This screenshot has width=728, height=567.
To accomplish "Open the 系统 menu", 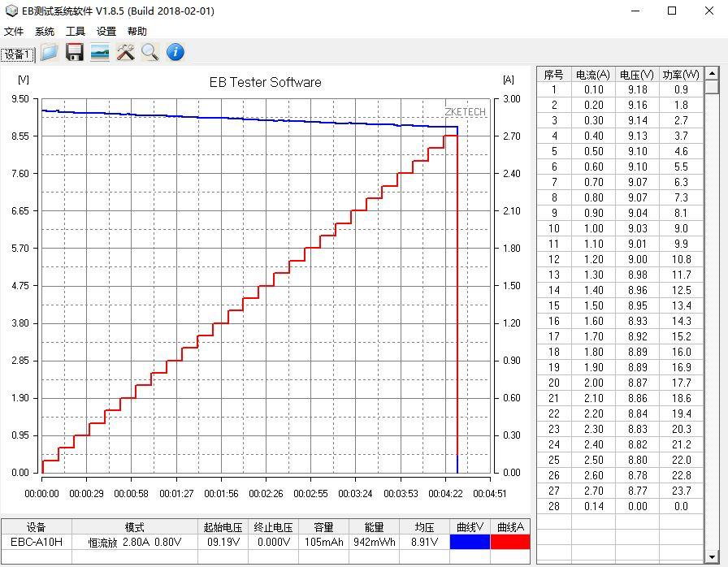I will pyautogui.click(x=45, y=32).
